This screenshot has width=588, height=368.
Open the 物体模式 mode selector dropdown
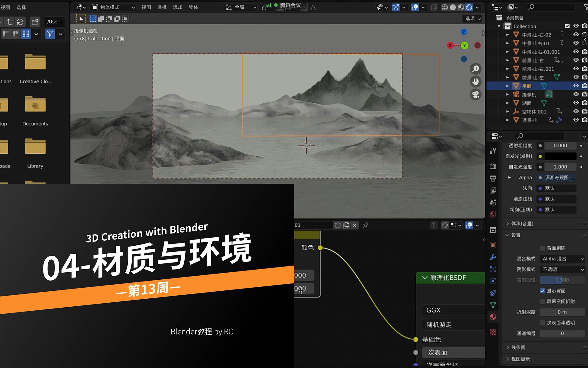pyautogui.click(x=113, y=7)
